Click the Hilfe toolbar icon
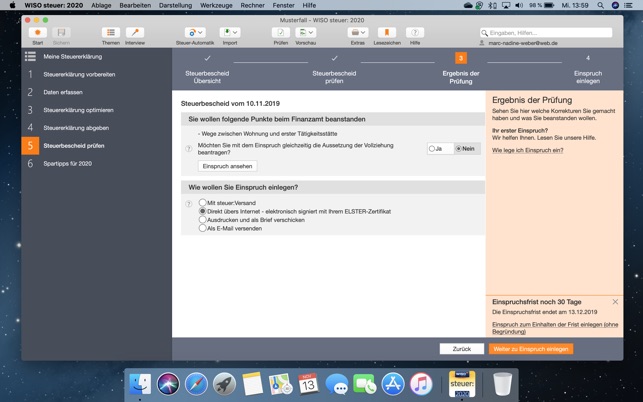 coord(415,32)
